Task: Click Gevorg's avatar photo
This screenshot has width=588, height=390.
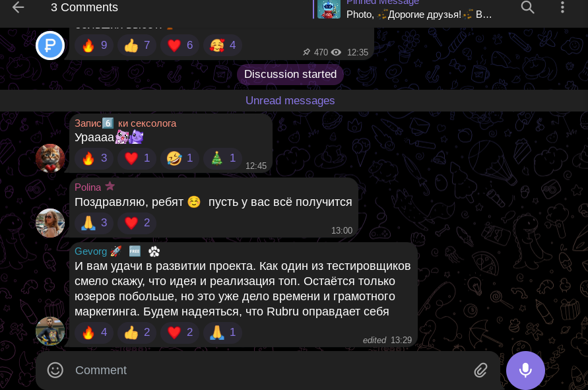Action: click(50, 331)
